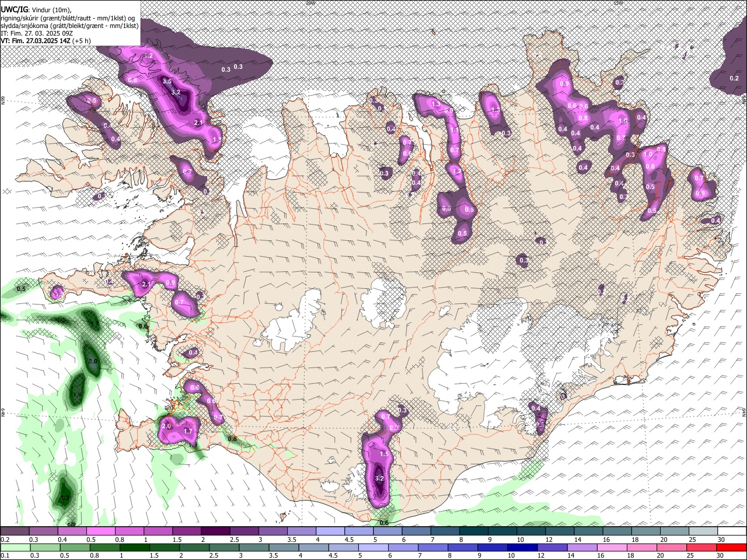Pick the upper-row pink swatch labeled 0.5
Screen dimensions: 747x560
100,531
